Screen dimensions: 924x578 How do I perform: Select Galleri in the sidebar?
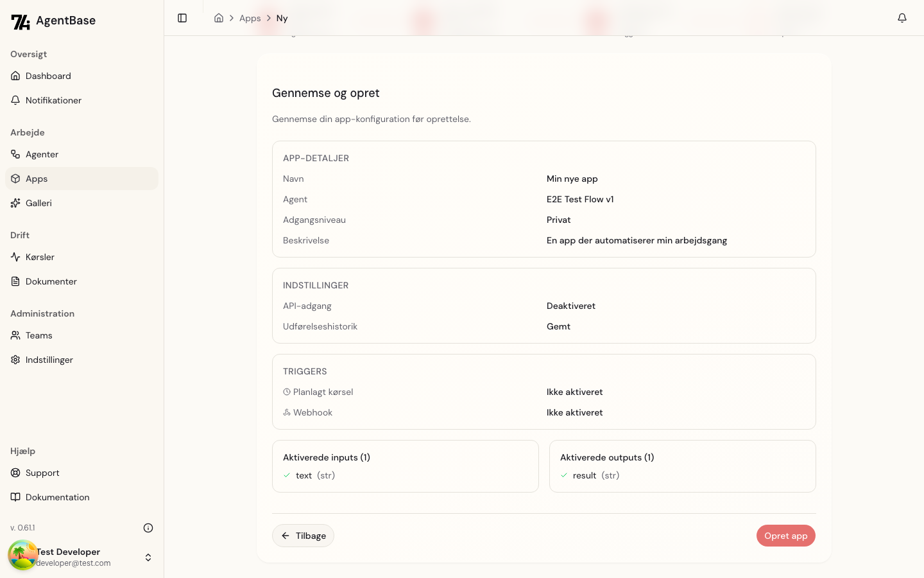(x=38, y=203)
